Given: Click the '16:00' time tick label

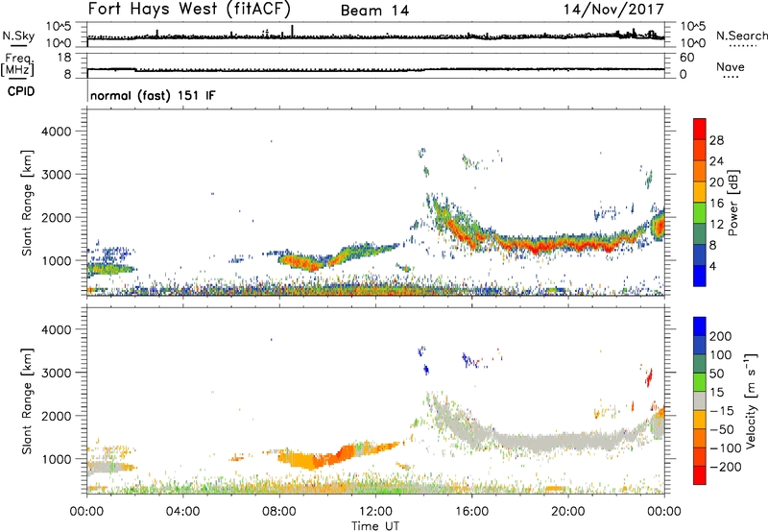Looking at the screenshot, I should (x=471, y=512).
